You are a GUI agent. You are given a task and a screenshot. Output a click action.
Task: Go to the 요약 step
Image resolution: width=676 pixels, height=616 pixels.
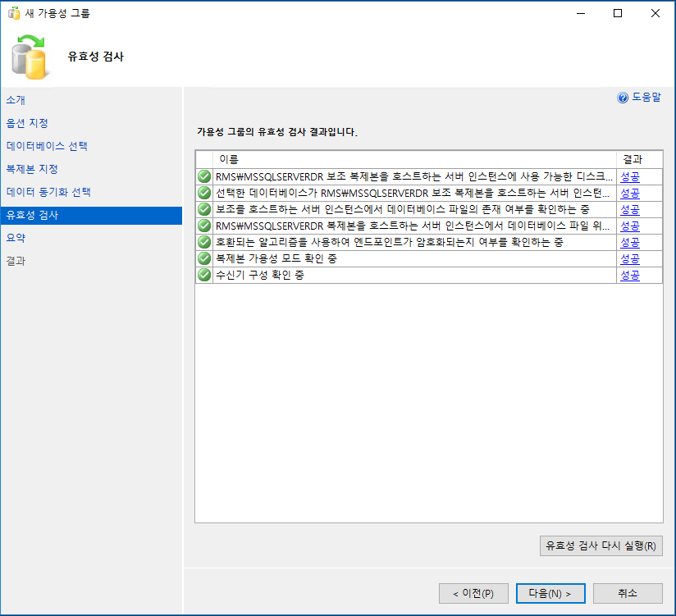[x=16, y=238]
